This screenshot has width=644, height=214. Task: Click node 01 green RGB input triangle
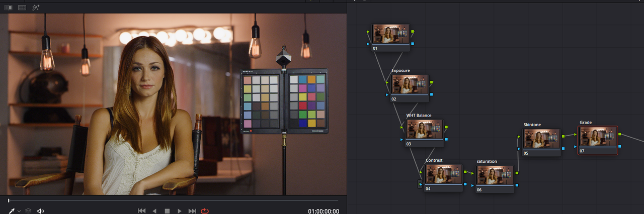tap(369, 32)
